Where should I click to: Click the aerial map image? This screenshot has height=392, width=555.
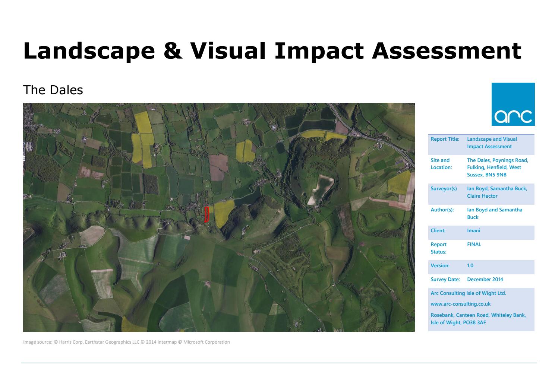219,217
